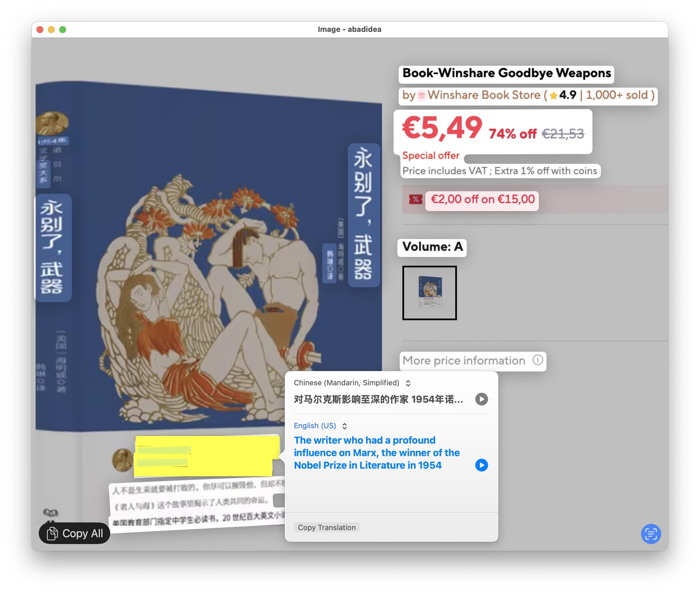
Task: Select the More price information text
Action: tap(464, 361)
